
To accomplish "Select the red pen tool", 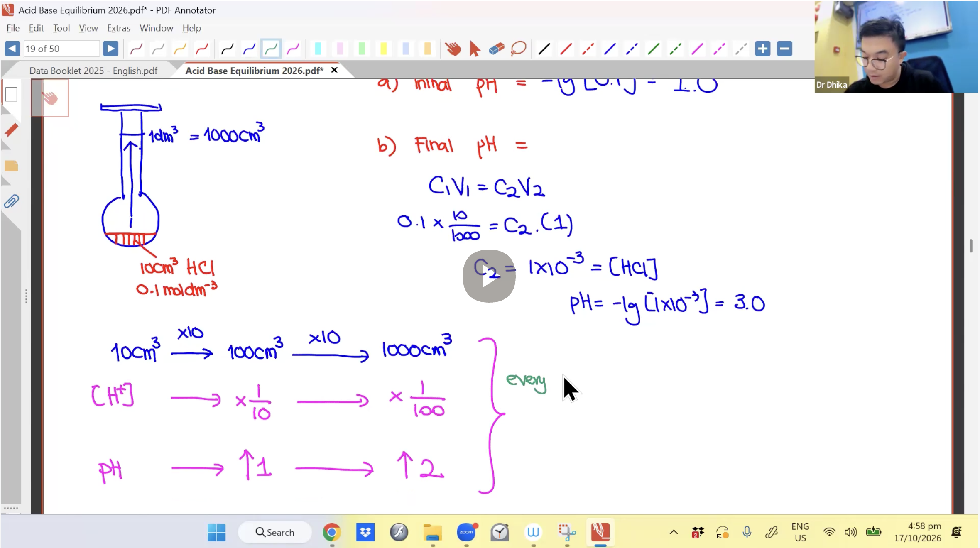I will (x=202, y=49).
